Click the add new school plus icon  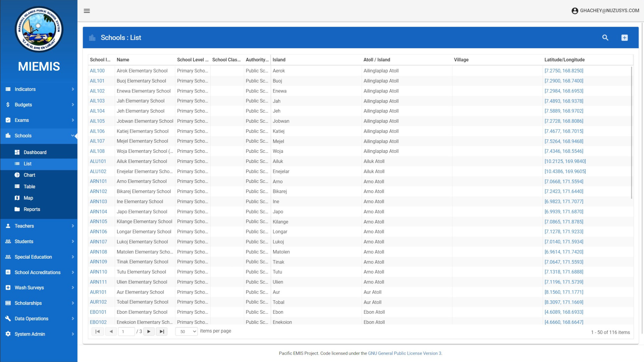[624, 38]
